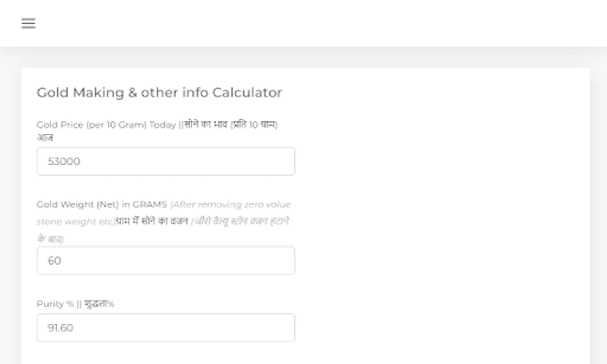The height and width of the screenshot is (364, 607).
Task: Click the Hindi 'ग्राम में सोने का वजन' label
Action: [152, 222]
